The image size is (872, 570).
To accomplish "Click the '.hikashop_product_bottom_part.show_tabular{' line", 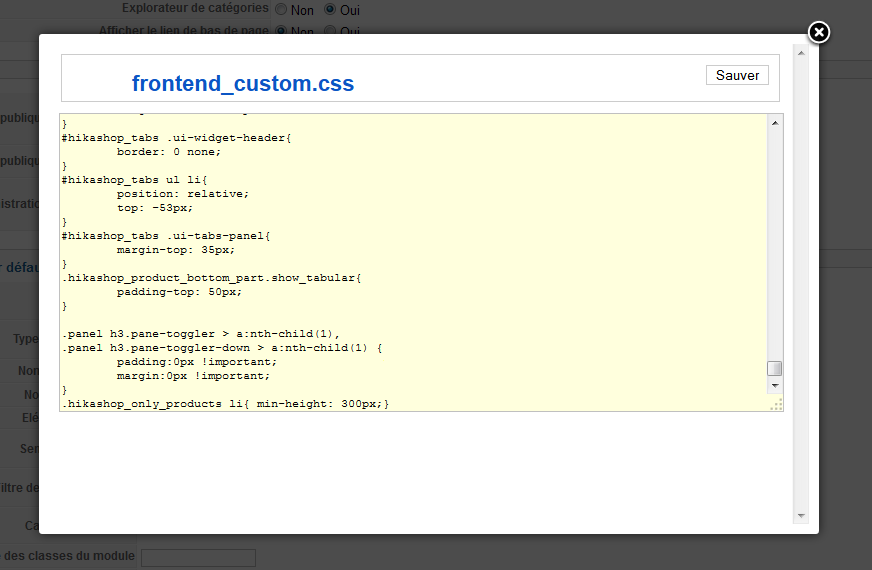I will point(211,278).
